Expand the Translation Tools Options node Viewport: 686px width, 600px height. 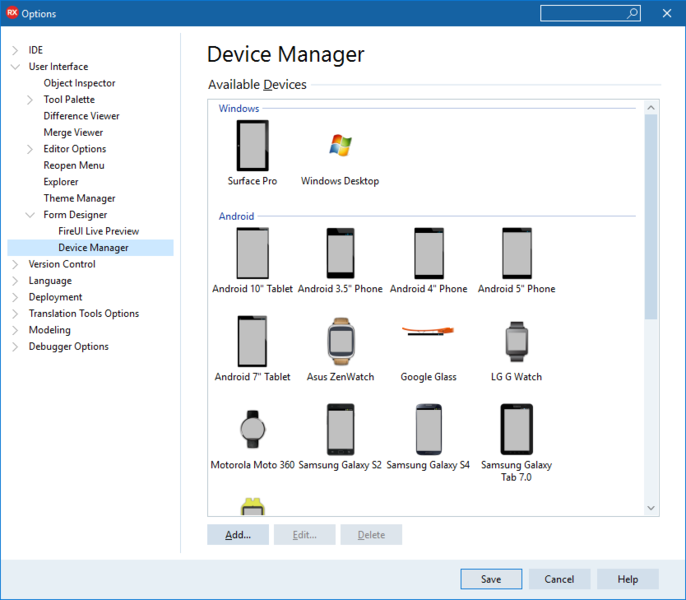[15, 314]
